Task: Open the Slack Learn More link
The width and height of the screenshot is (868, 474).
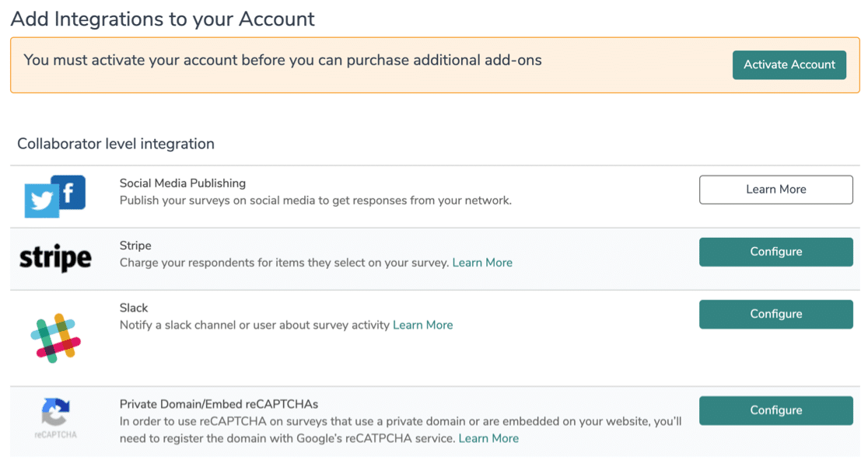Action: 422,325
